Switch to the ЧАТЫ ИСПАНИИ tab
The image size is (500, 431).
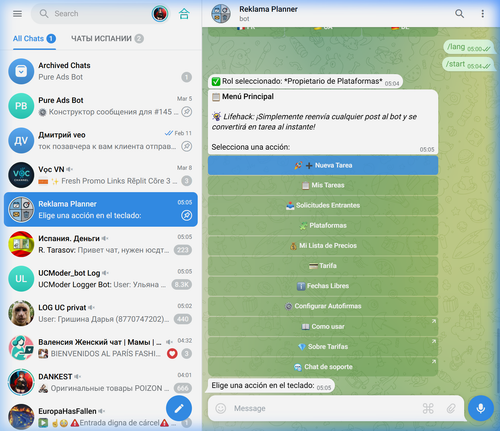[x=107, y=39]
